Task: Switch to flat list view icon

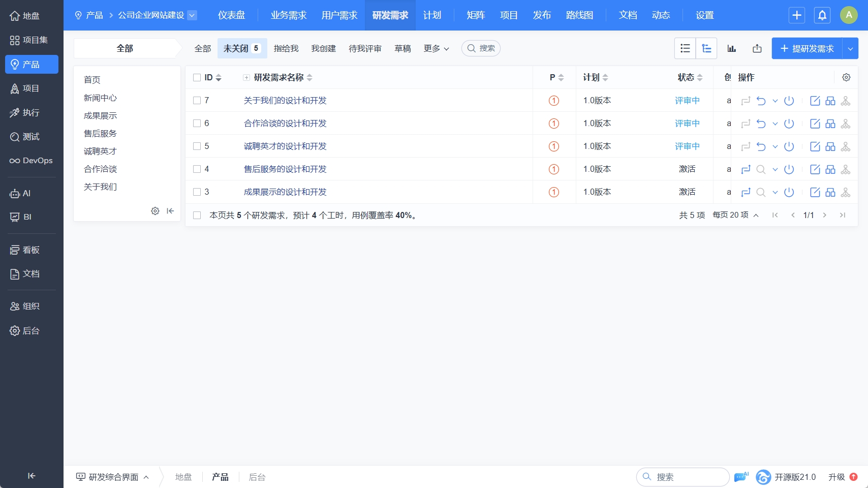Action: pyautogui.click(x=685, y=48)
